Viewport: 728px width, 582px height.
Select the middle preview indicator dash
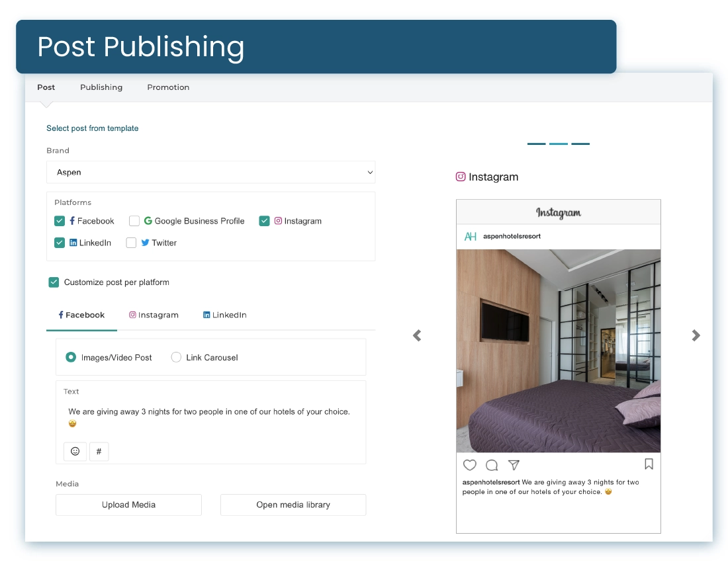(559, 144)
